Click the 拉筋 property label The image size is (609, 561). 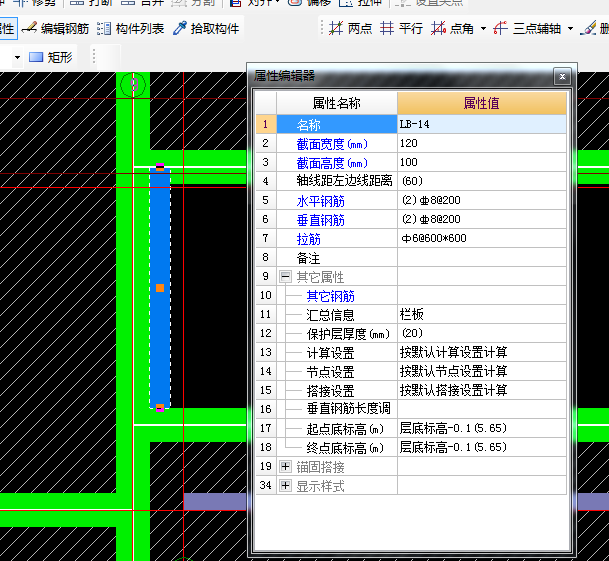309,239
